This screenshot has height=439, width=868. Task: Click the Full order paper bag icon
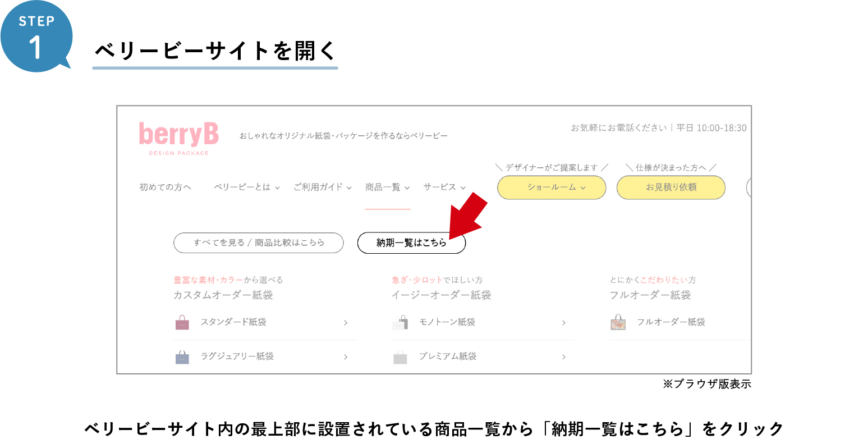coord(618,322)
